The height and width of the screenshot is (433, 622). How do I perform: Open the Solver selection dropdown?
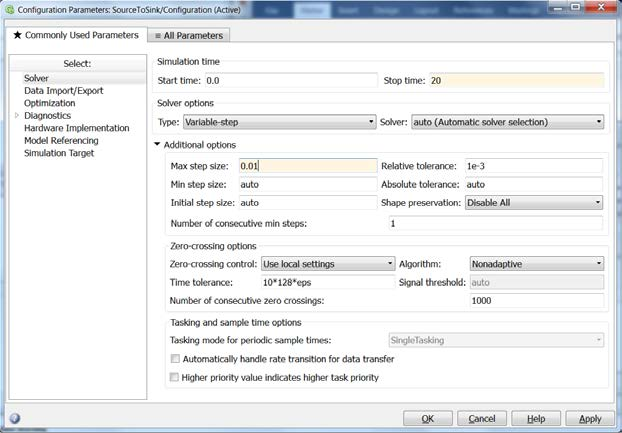(507, 122)
